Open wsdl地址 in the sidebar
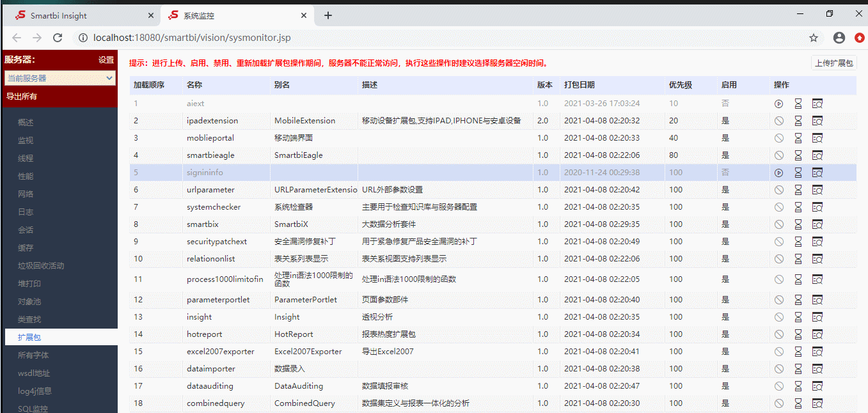Screen dimensions: 868x413 click(x=34, y=373)
